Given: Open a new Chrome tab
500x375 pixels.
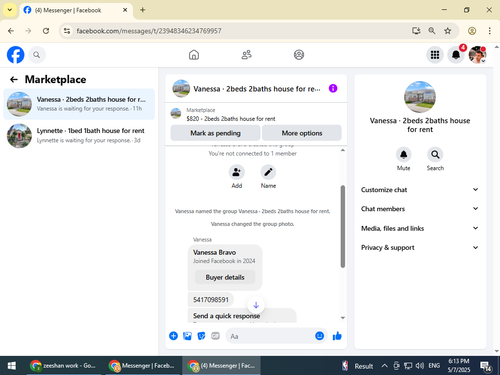Looking at the screenshot, I should [x=143, y=10].
